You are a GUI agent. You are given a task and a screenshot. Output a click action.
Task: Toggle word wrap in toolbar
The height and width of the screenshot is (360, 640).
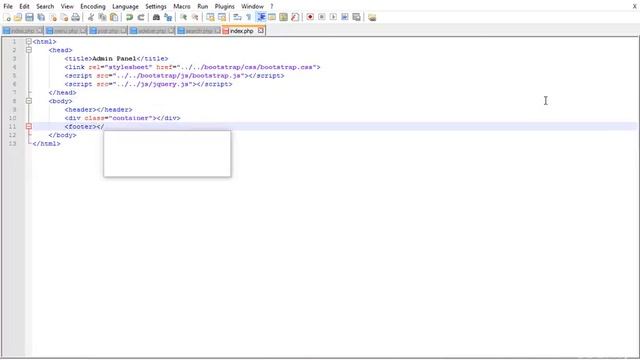tap(237, 17)
